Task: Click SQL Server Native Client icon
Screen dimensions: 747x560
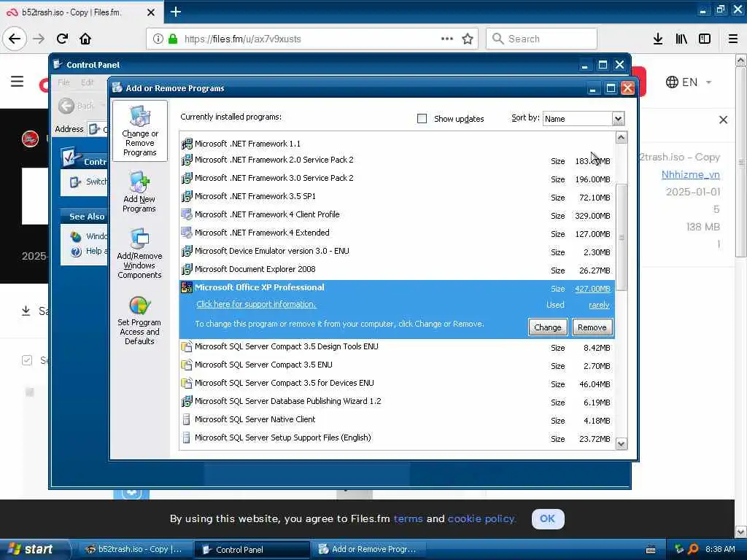Action: click(x=187, y=419)
